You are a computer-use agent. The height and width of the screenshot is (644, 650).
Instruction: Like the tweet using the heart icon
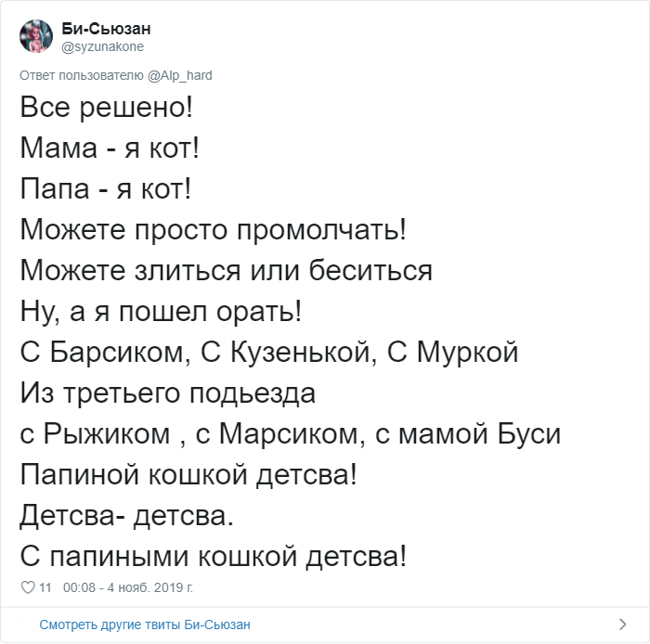coord(28,587)
